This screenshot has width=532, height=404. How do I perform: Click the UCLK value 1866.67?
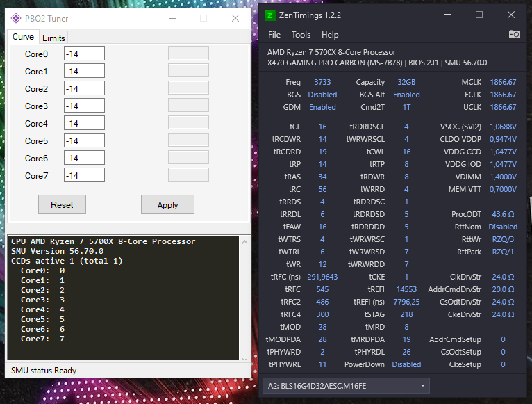pyautogui.click(x=503, y=107)
